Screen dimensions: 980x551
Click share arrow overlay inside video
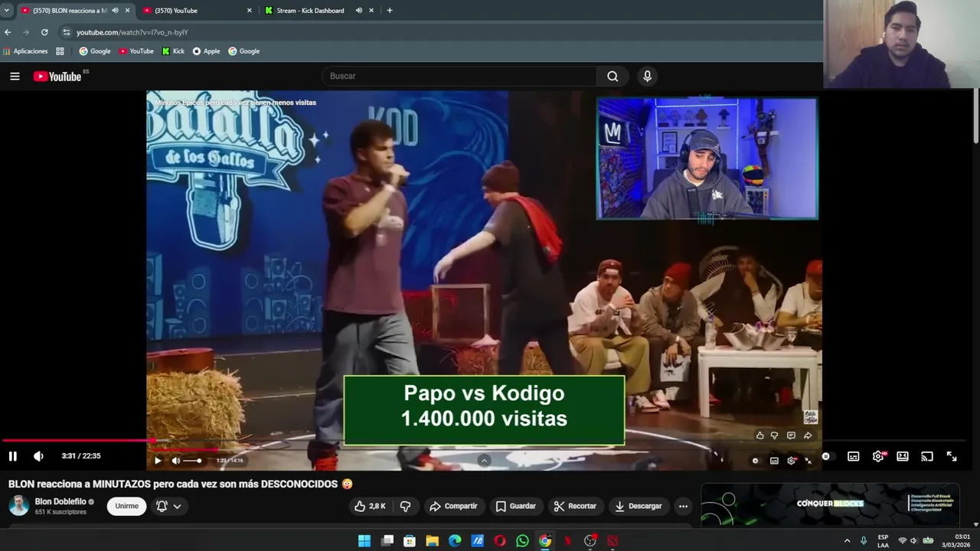[x=807, y=435]
